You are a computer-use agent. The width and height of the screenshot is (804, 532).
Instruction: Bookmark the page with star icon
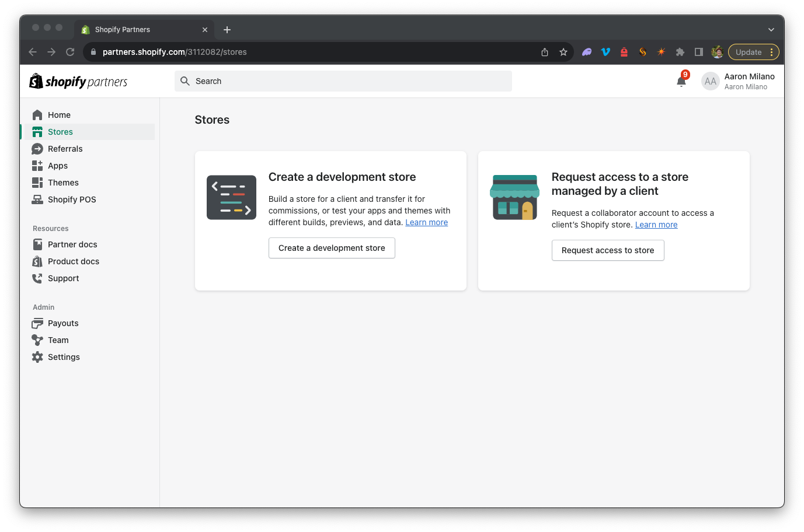(563, 52)
